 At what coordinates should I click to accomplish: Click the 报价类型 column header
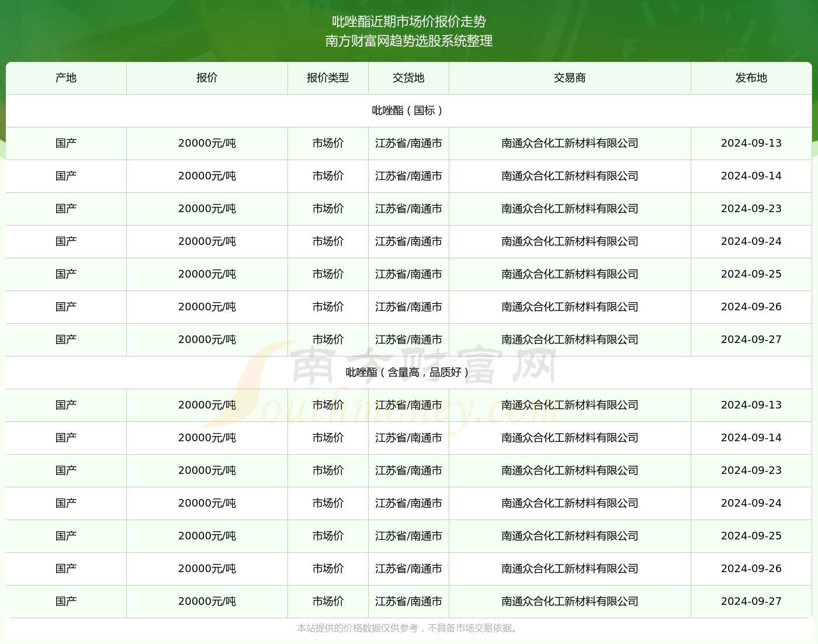(x=328, y=78)
